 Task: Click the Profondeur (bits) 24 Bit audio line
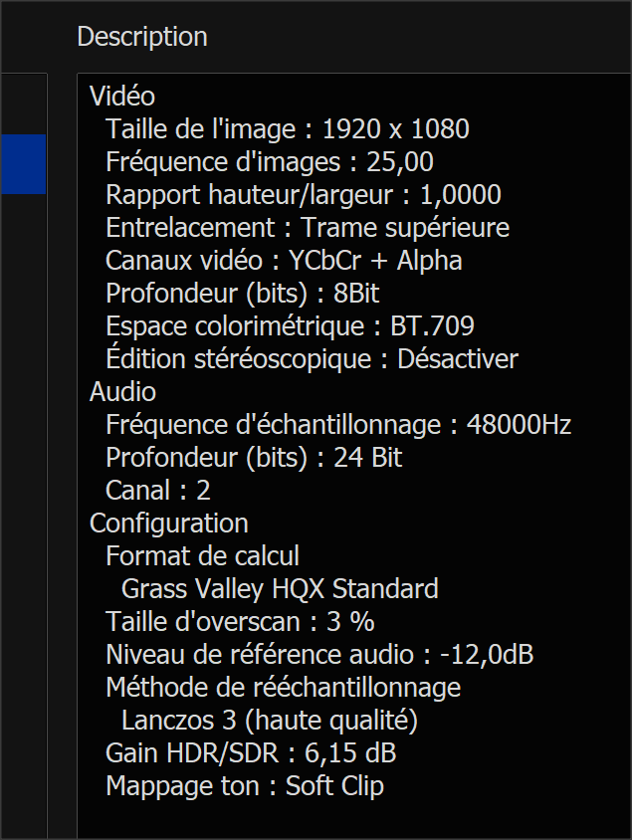[254, 458]
